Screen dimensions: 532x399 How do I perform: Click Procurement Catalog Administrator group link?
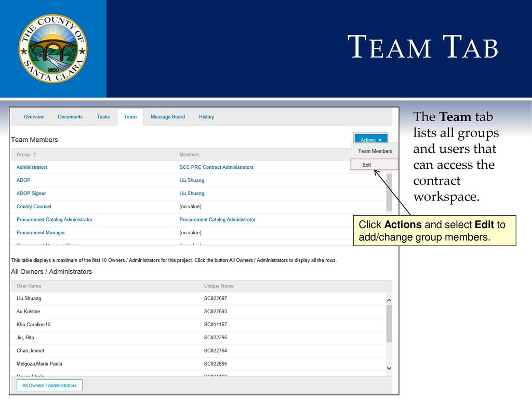(x=55, y=220)
